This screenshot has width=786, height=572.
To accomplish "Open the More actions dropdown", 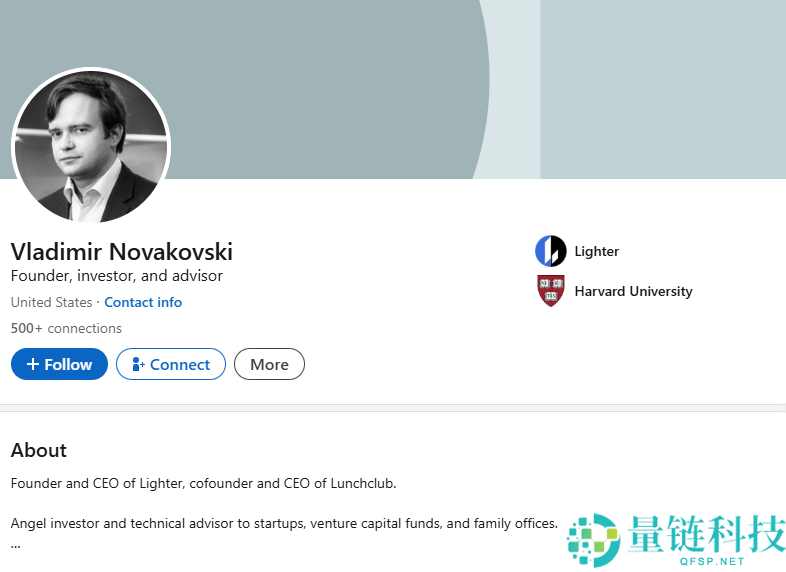I will pyautogui.click(x=269, y=365).
